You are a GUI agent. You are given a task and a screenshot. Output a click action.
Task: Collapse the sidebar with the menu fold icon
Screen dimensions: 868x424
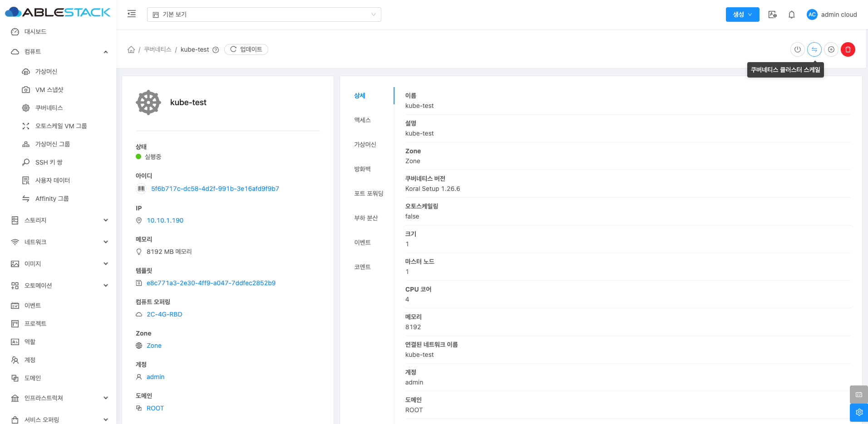point(132,14)
